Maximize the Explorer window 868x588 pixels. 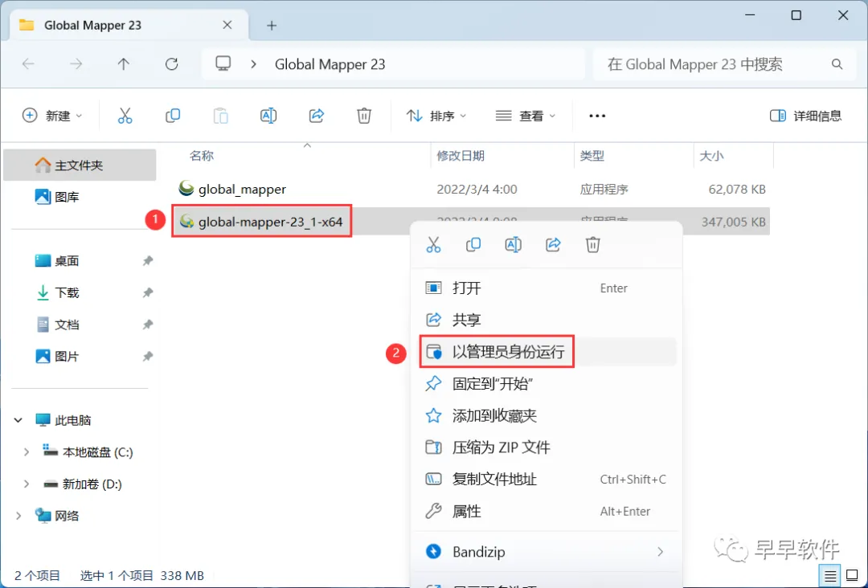796,15
